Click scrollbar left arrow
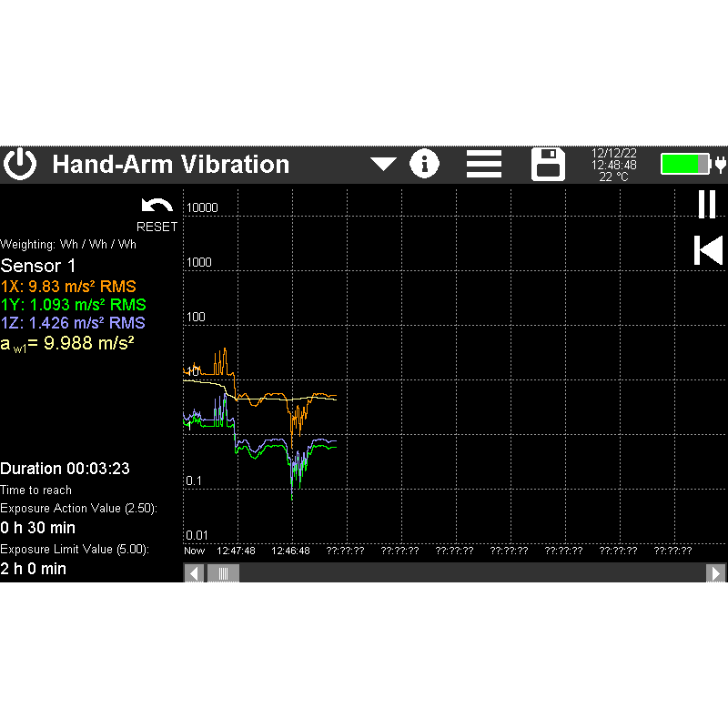 [194, 573]
